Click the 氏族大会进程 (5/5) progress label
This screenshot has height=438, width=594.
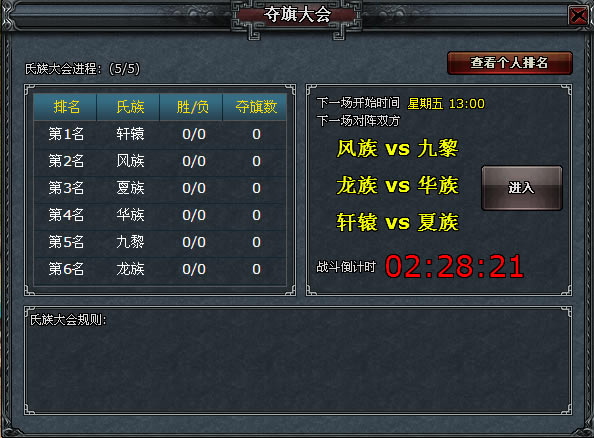(82, 69)
